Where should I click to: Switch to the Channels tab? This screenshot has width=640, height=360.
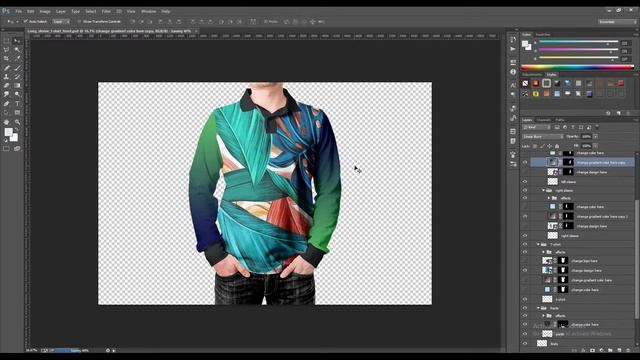point(543,120)
